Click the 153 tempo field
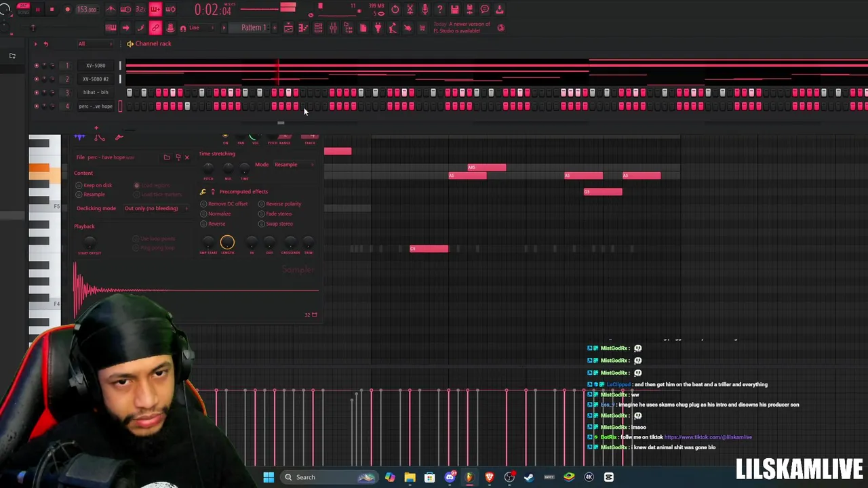Viewport: 868px width, 488px height. (x=86, y=9)
